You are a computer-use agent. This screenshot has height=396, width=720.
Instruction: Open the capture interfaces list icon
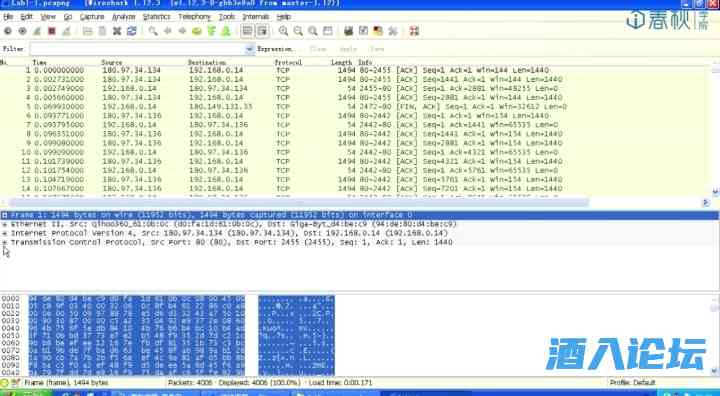point(8,31)
